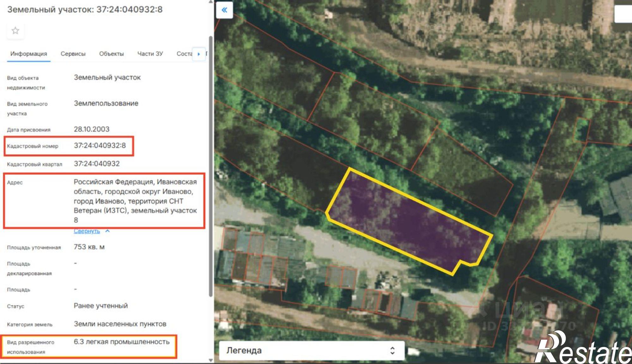Click the Землепользование value

106,103
